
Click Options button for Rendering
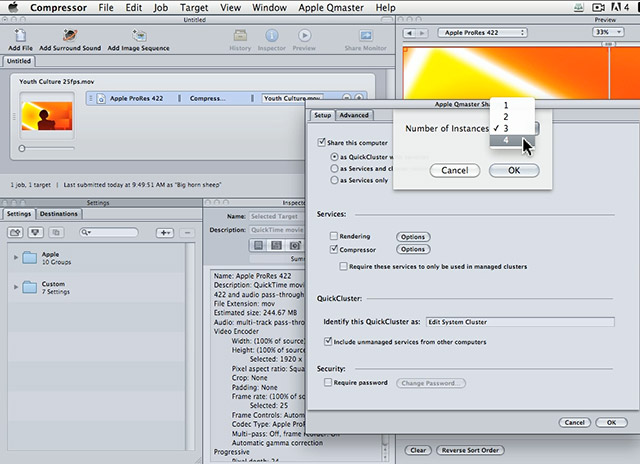pos(413,237)
